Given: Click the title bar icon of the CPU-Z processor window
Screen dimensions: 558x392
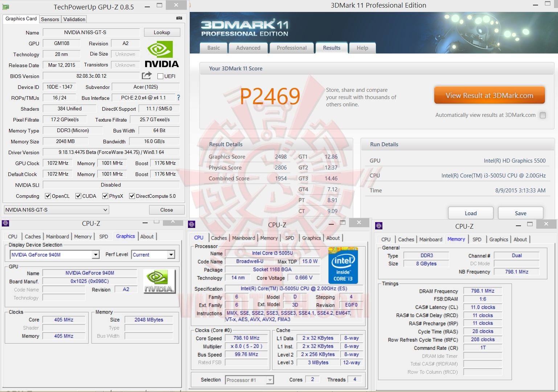Looking at the screenshot, I should click(192, 225).
